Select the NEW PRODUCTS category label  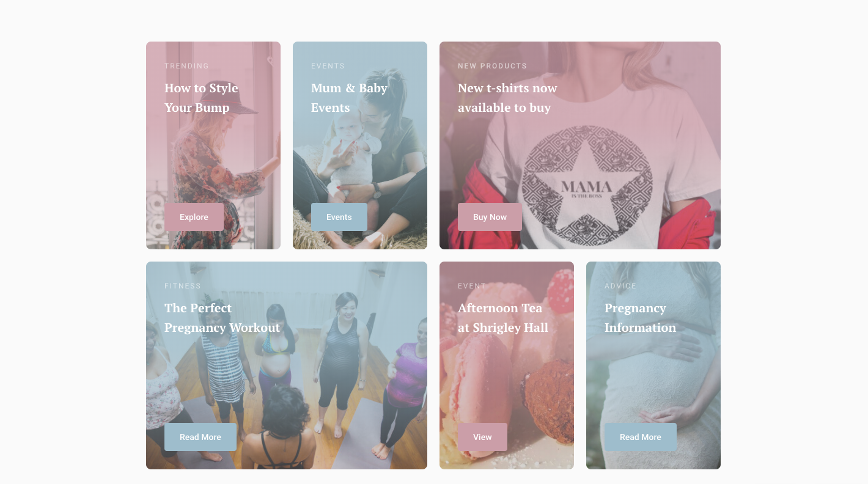pos(492,66)
